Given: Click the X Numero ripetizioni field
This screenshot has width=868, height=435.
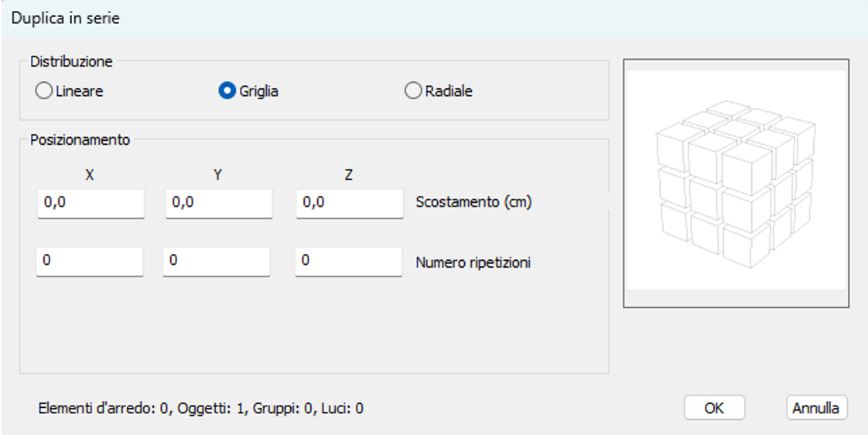Looking at the screenshot, I should tap(91, 262).
